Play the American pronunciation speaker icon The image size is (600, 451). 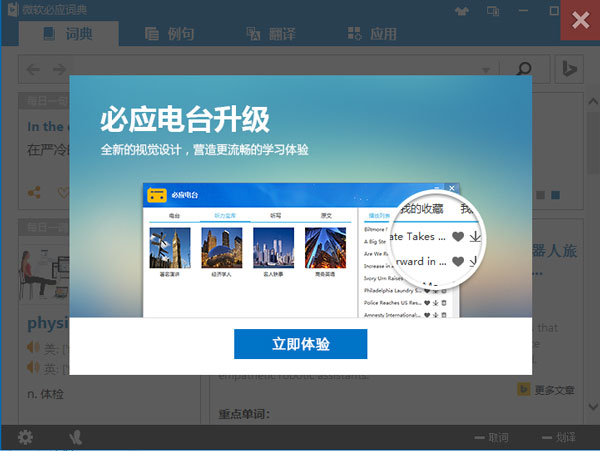[35, 348]
